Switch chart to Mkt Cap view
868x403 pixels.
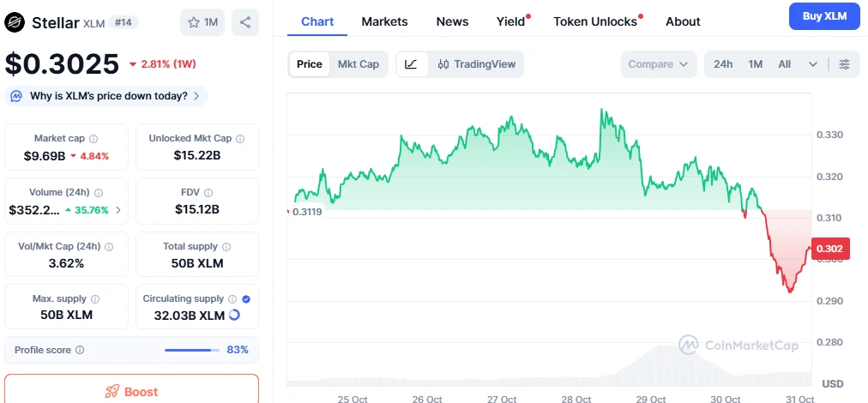[359, 64]
